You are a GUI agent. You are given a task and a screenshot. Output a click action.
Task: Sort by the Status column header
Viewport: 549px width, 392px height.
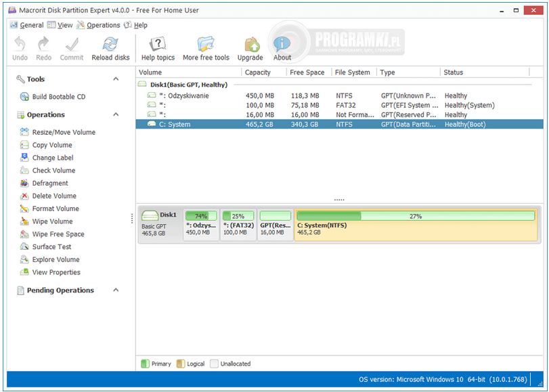485,72
